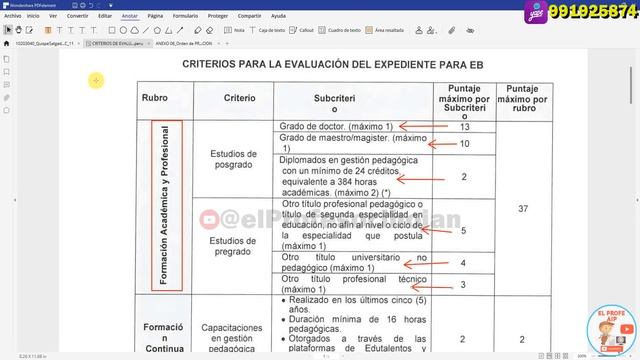This screenshot has height=360, width=640.
Task: Pick the orange Highlight text tool
Action: [48, 30]
